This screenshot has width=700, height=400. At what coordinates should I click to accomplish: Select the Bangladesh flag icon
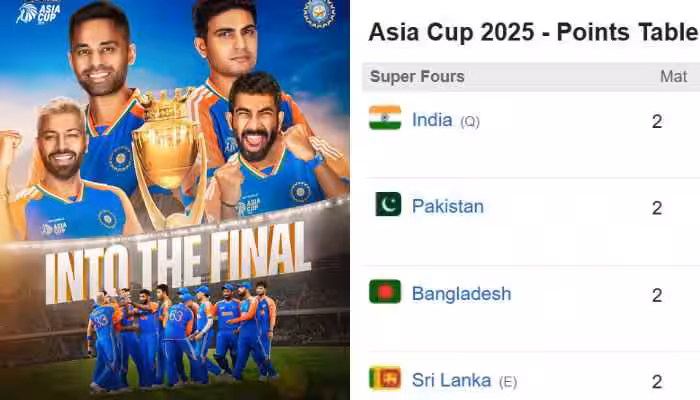[385, 292]
